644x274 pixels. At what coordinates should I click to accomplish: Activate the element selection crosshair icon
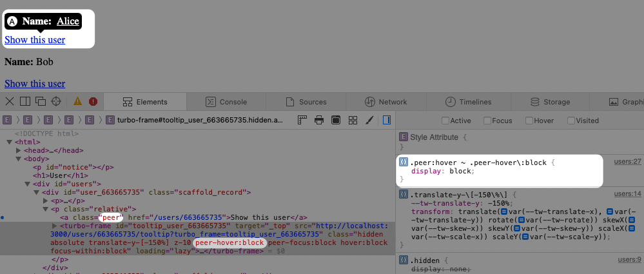point(56,101)
